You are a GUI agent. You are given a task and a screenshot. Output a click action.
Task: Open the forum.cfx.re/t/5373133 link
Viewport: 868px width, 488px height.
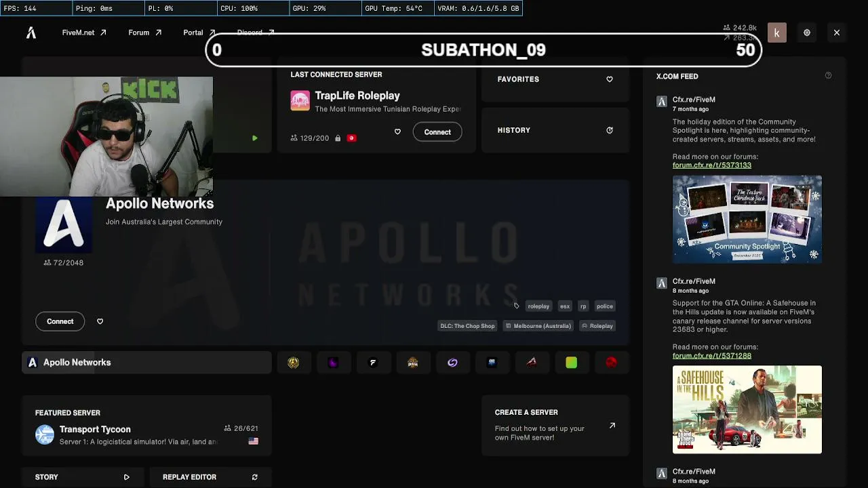click(x=712, y=165)
